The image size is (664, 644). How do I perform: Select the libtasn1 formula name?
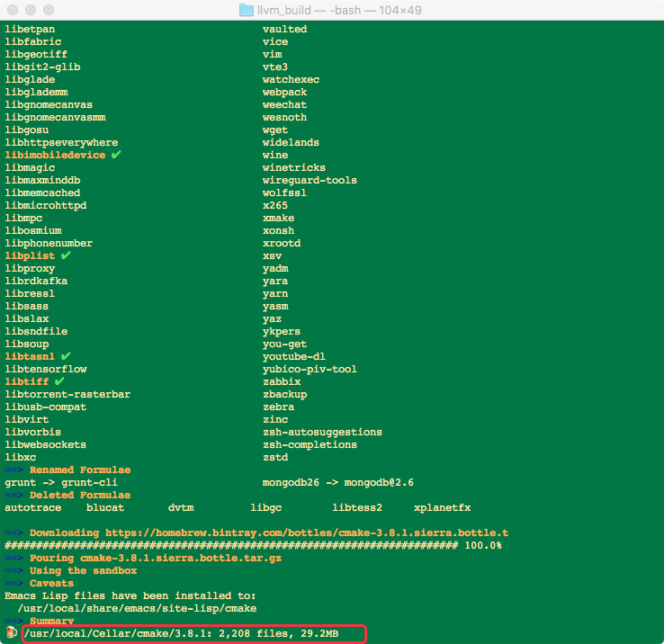pos(30,356)
